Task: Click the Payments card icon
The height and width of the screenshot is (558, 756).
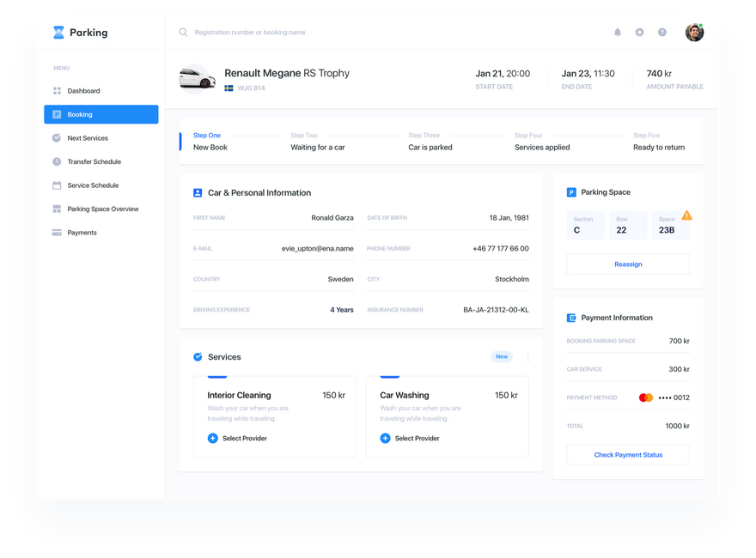Action: coord(57,233)
